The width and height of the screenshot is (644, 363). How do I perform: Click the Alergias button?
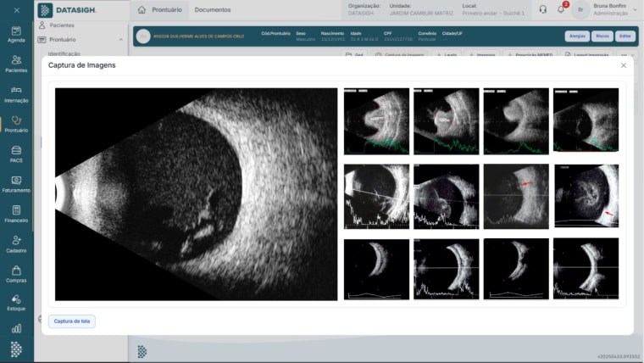577,36
